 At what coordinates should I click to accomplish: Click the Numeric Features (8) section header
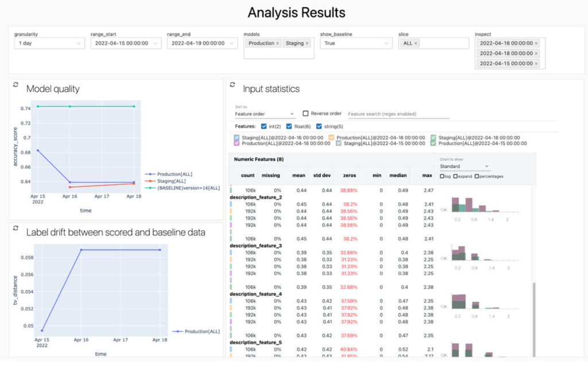point(259,160)
